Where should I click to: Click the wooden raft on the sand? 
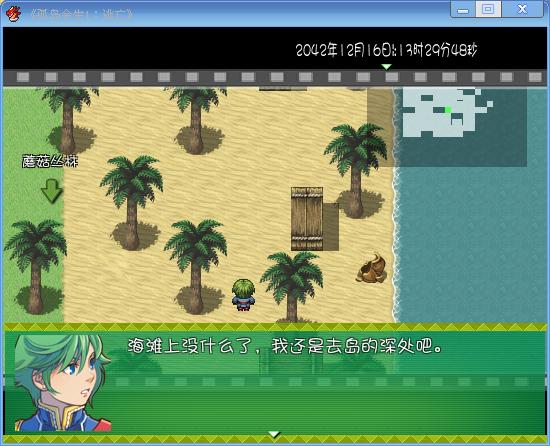(307, 219)
